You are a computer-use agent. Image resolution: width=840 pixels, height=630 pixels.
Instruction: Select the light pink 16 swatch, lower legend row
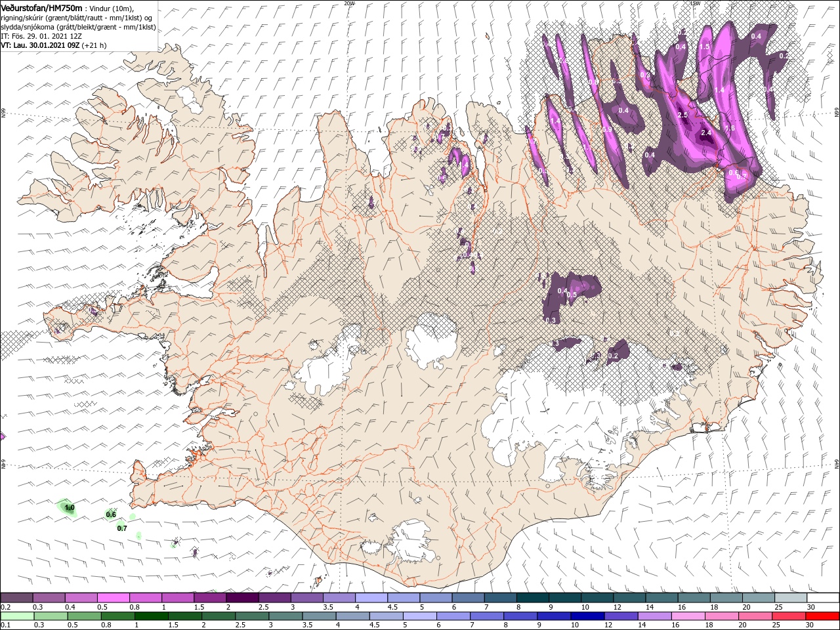pos(688,616)
